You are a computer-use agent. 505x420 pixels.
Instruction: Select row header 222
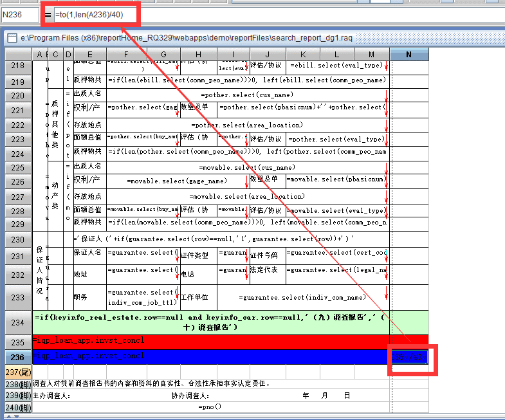click(18, 125)
